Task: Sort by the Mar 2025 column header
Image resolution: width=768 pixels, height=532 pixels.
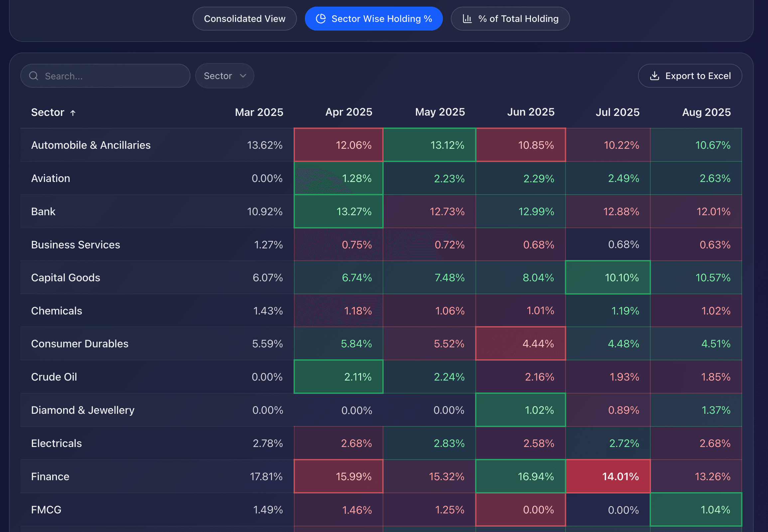Action: pyautogui.click(x=259, y=112)
